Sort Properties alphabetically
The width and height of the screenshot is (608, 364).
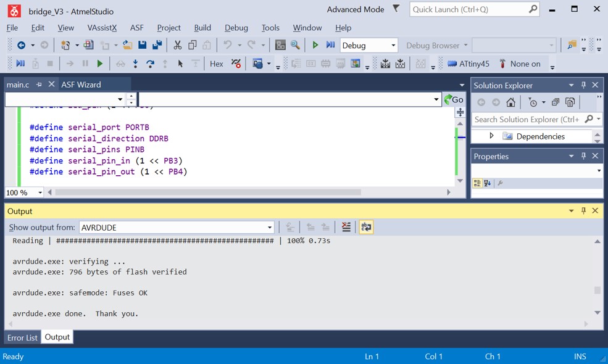tap(488, 183)
